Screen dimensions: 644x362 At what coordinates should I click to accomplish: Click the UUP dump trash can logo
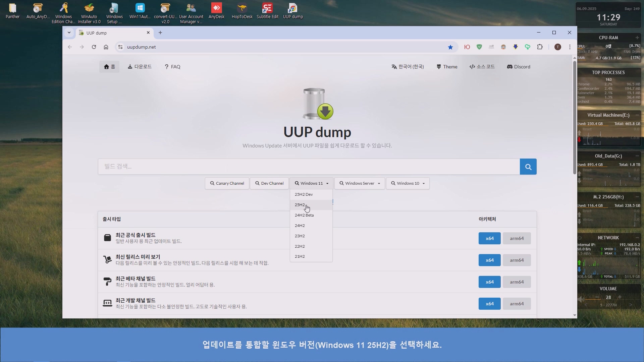[x=317, y=104]
